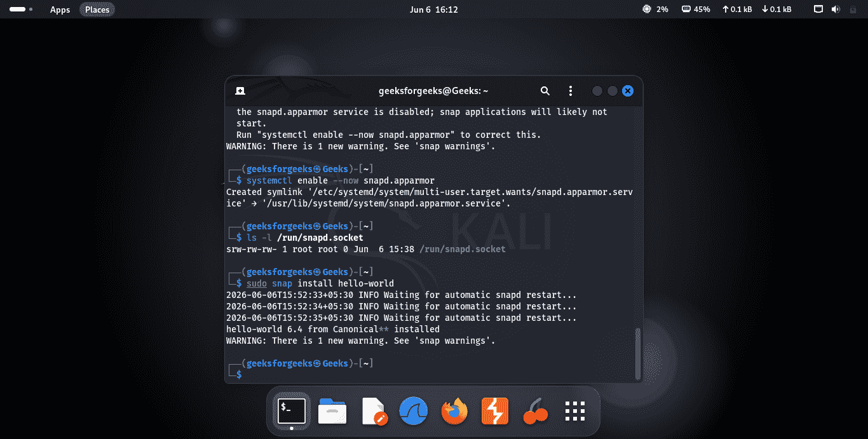The width and height of the screenshot is (868, 439).
Task: Click the upload speed indicator
Action: (x=737, y=10)
